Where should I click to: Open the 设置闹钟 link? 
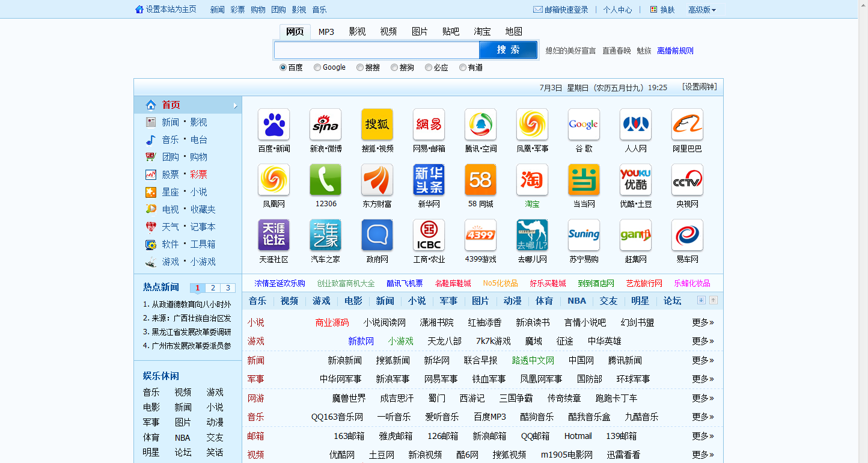tap(700, 87)
